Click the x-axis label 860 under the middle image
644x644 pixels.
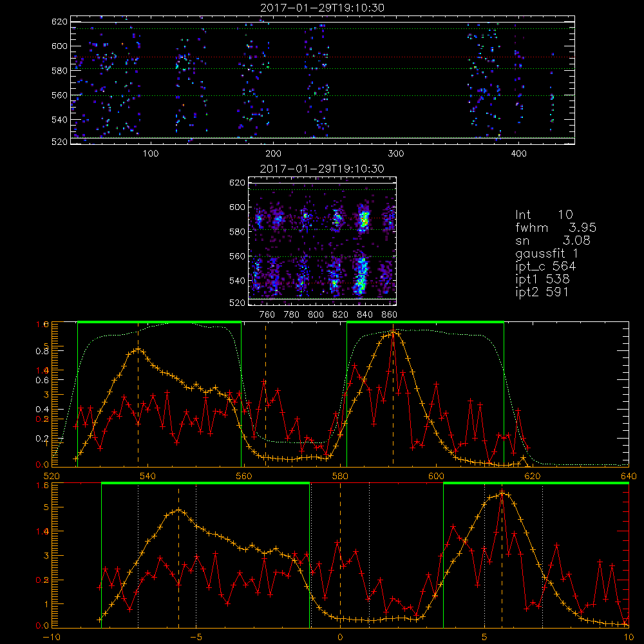(390, 315)
